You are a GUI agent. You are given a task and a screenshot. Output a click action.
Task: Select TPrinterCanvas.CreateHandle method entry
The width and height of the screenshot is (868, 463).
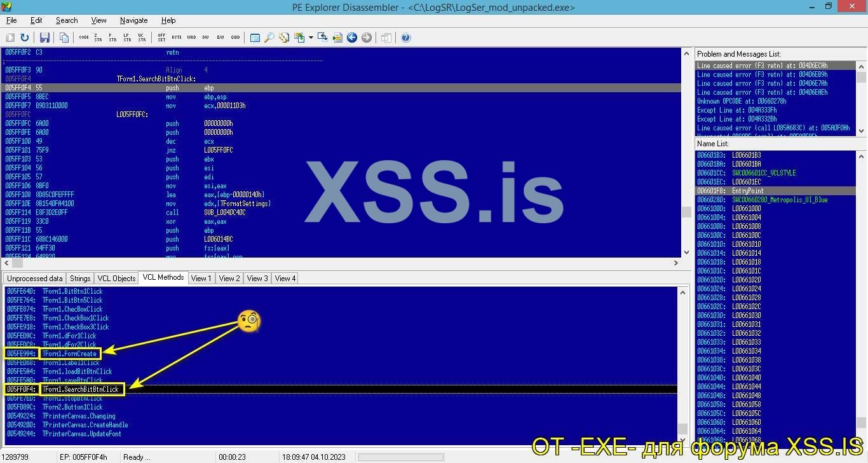tap(341, 425)
